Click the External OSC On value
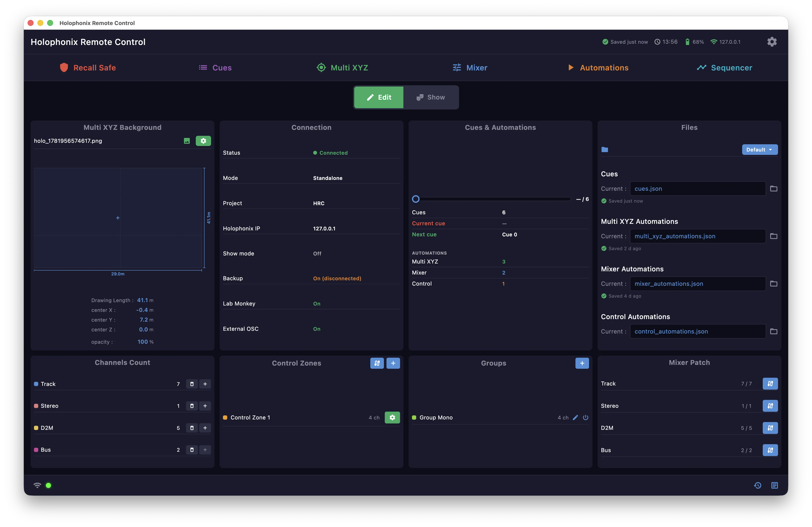This screenshot has width=812, height=527. [317, 329]
